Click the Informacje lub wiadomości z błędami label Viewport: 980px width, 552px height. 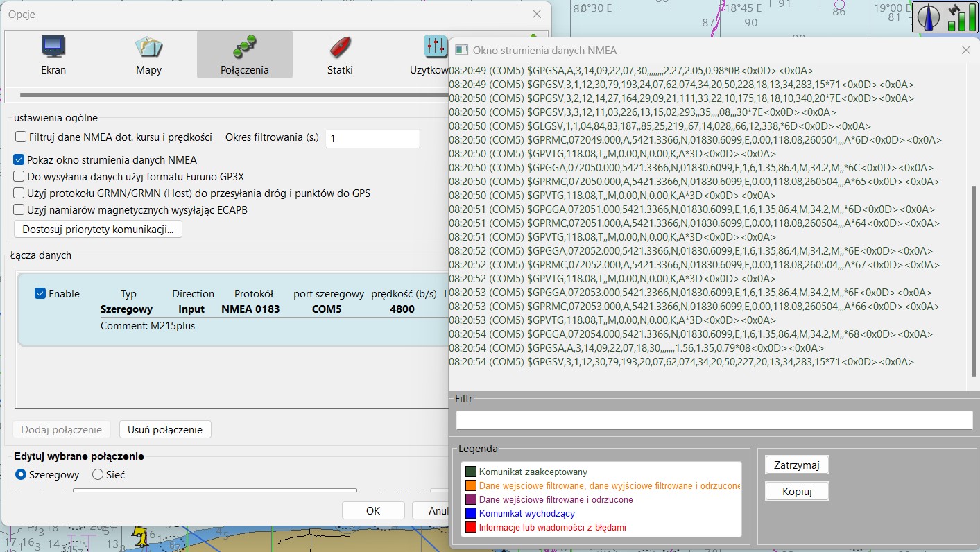click(553, 528)
